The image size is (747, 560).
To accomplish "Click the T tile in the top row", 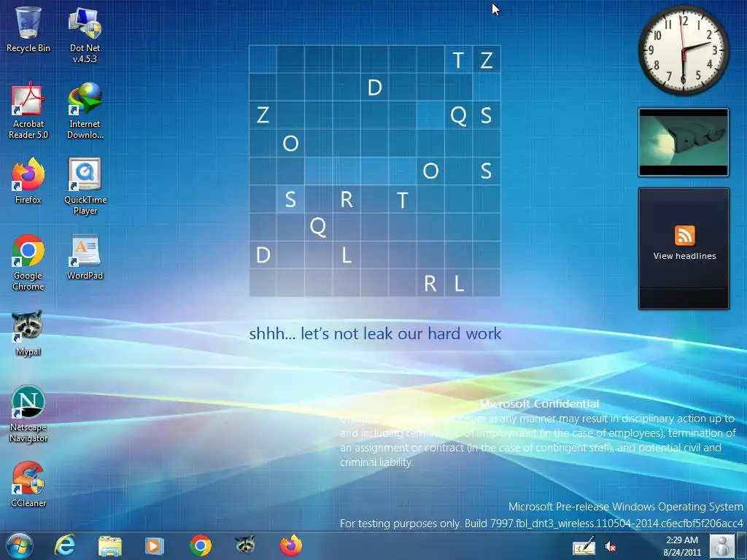I will coord(458,60).
